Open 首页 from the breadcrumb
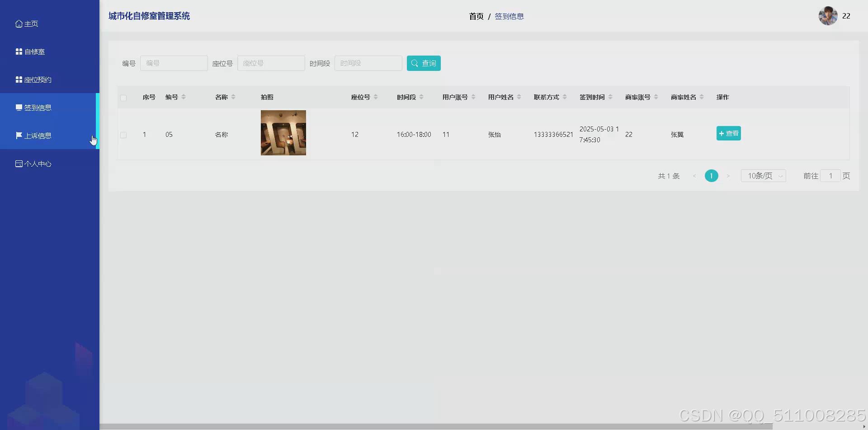Image resolution: width=868 pixels, height=430 pixels. (476, 16)
